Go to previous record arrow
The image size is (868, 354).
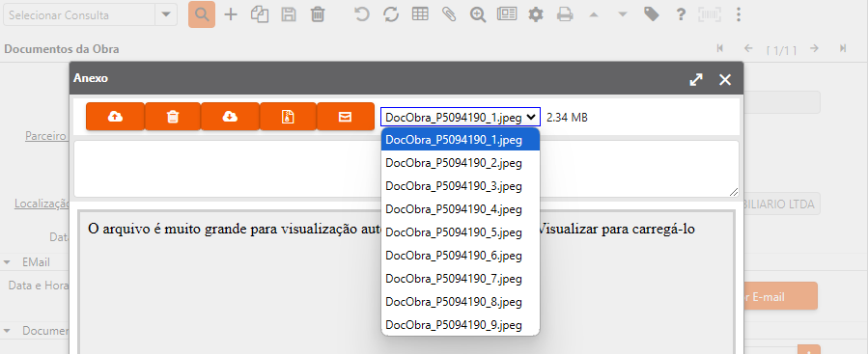pos(748,48)
